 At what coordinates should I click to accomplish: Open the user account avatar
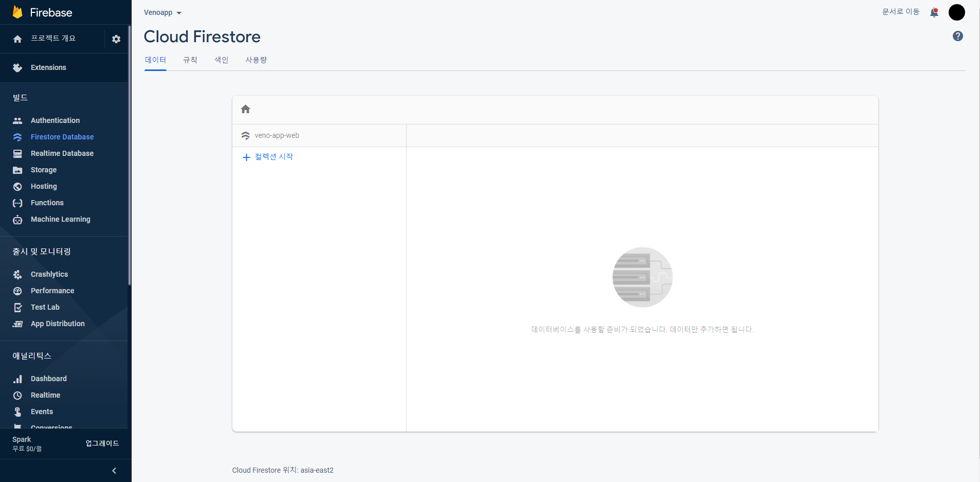point(957,12)
